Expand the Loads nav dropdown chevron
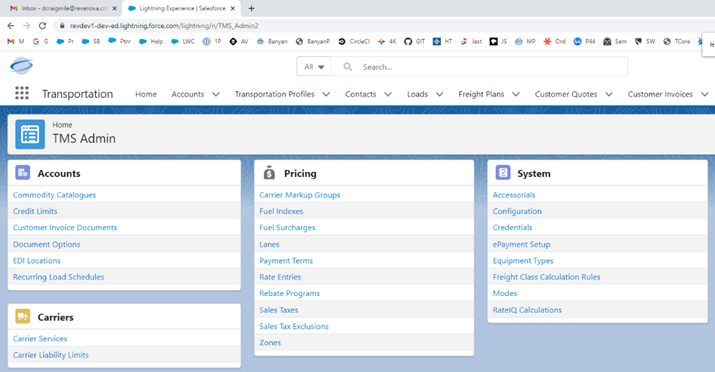The image size is (715, 372). [x=440, y=94]
